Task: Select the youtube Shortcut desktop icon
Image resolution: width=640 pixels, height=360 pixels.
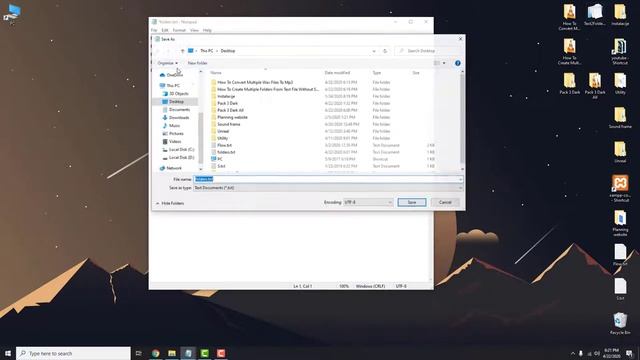Action: (620, 52)
